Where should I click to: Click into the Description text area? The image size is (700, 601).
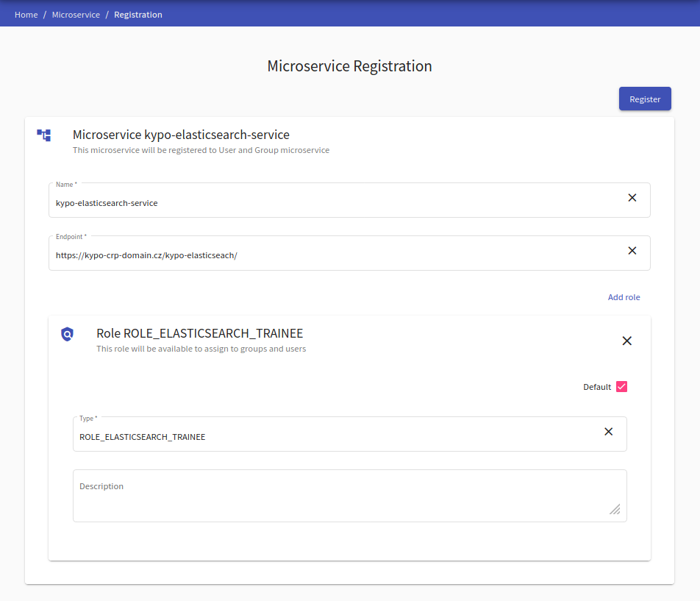(349, 496)
